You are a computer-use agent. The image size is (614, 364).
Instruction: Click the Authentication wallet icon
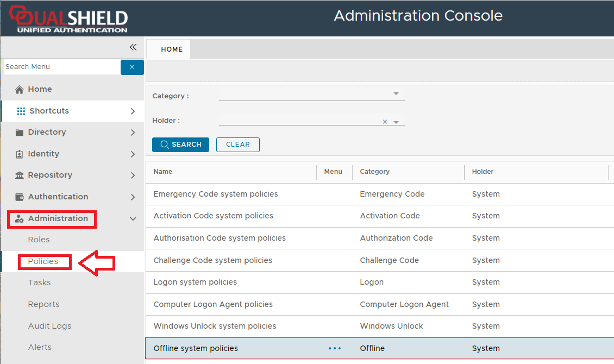tap(20, 197)
